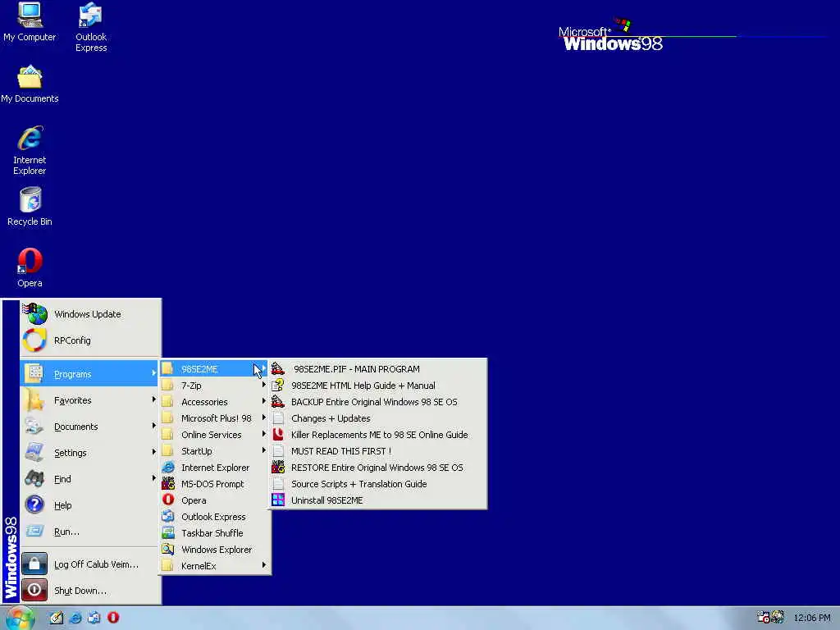Select Outlook Express in Programs menu

[x=215, y=517]
